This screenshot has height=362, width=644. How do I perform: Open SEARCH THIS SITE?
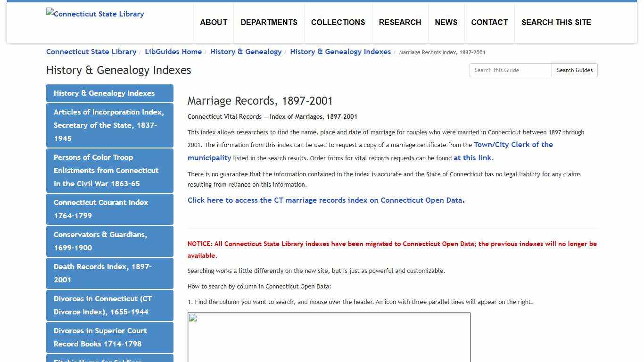(556, 22)
